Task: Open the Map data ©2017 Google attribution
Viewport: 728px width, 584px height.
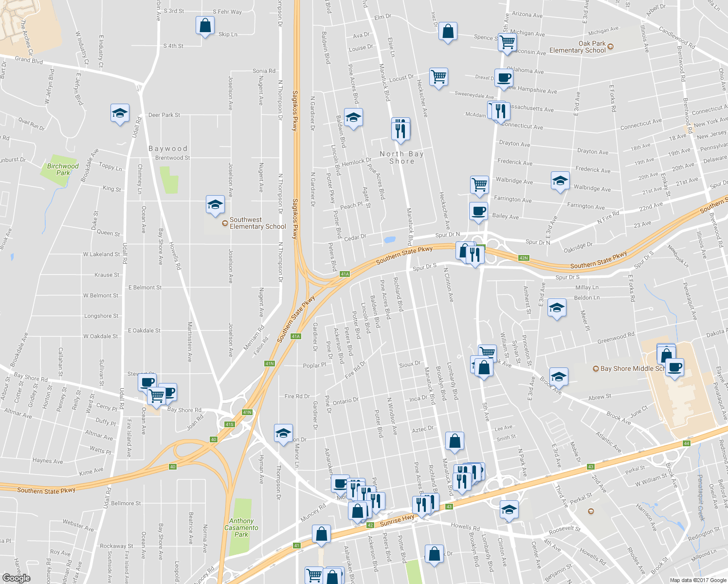Action: (698, 580)
